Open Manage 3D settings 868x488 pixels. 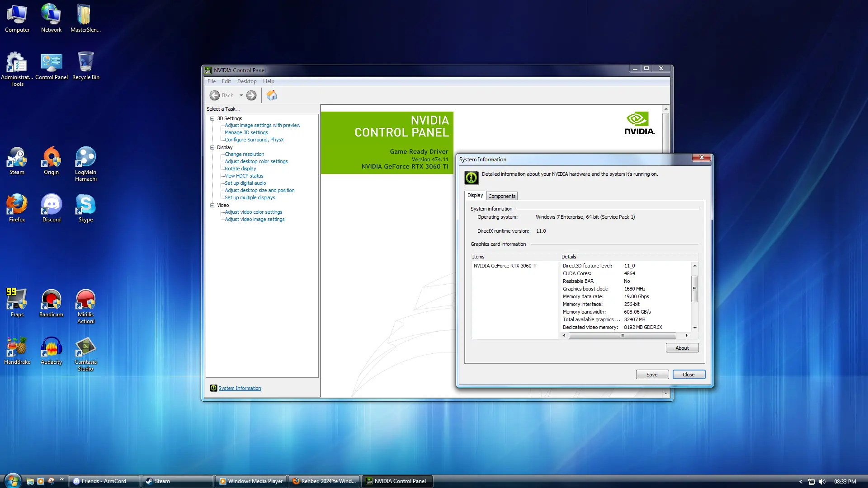pyautogui.click(x=246, y=132)
